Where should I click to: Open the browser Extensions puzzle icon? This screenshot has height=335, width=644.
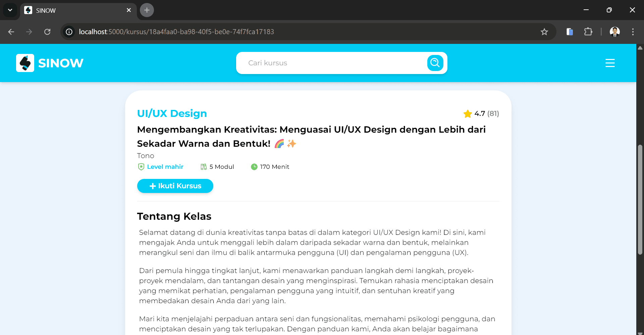coord(588,32)
